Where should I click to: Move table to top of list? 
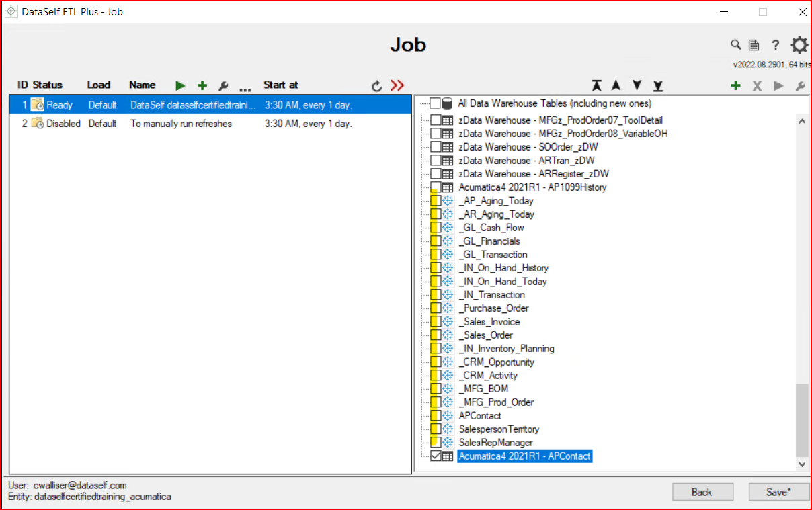coord(596,85)
